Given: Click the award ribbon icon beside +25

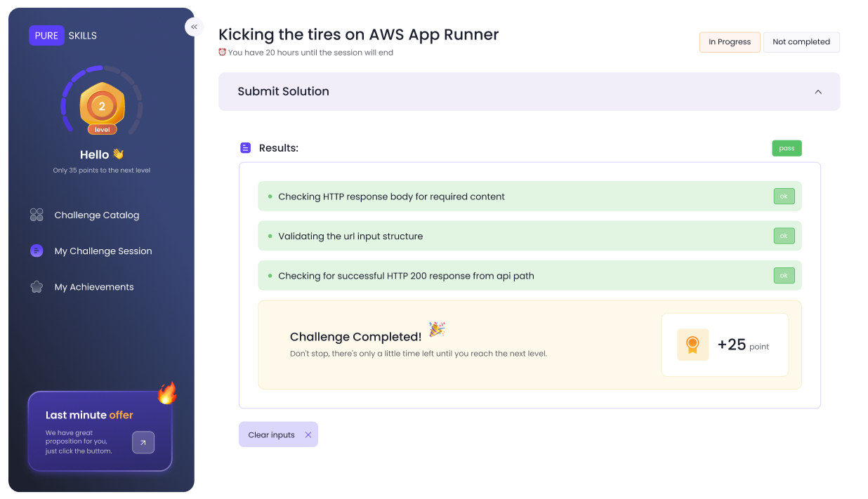Looking at the screenshot, I should pos(692,345).
